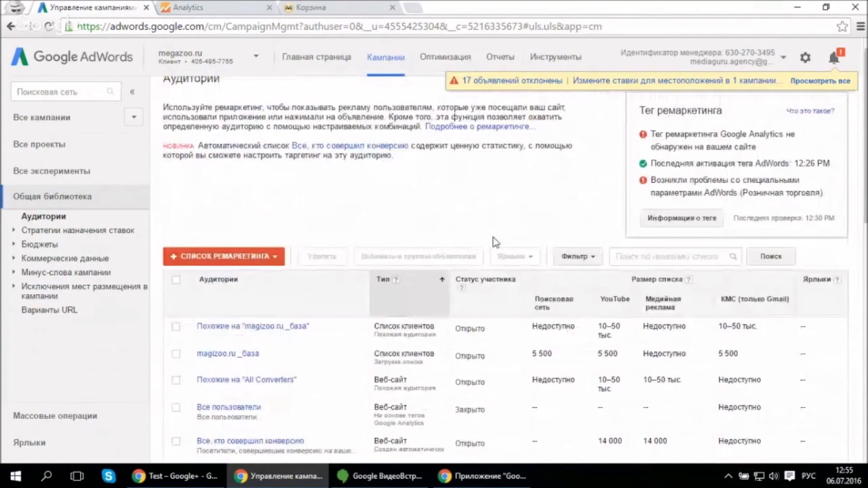
Task: Open help for the Тип column
Action: coord(396,279)
